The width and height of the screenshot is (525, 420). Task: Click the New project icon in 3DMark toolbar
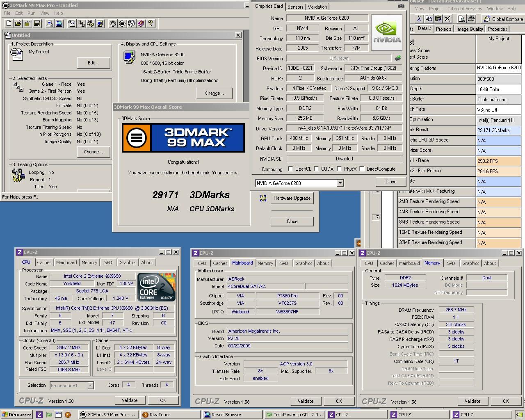pos(9,24)
